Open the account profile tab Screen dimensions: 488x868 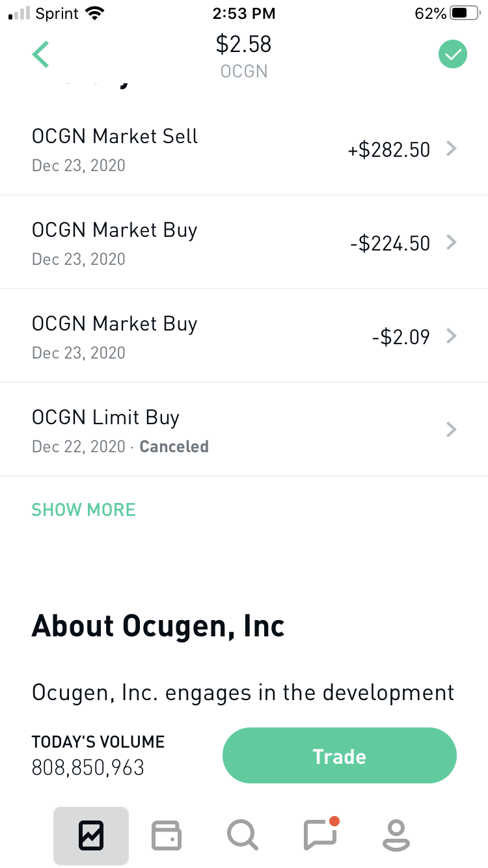point(396,835)
